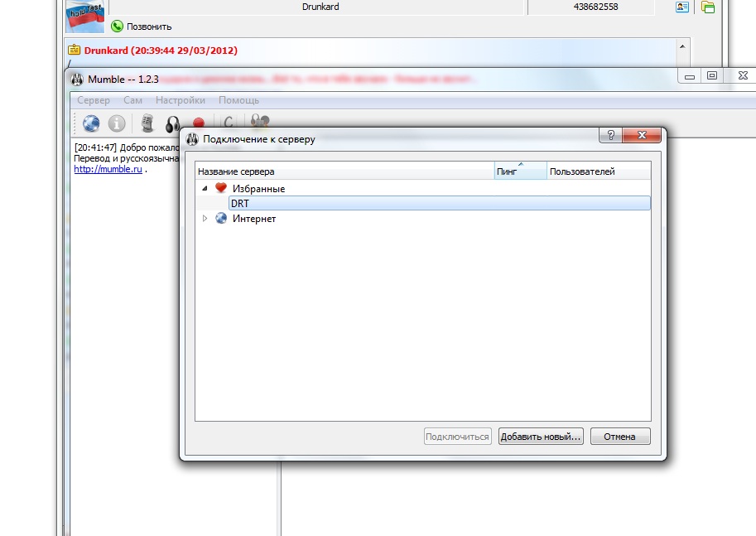
Task: Minimize the Mumble main window
Action: (x=690, y=75)
